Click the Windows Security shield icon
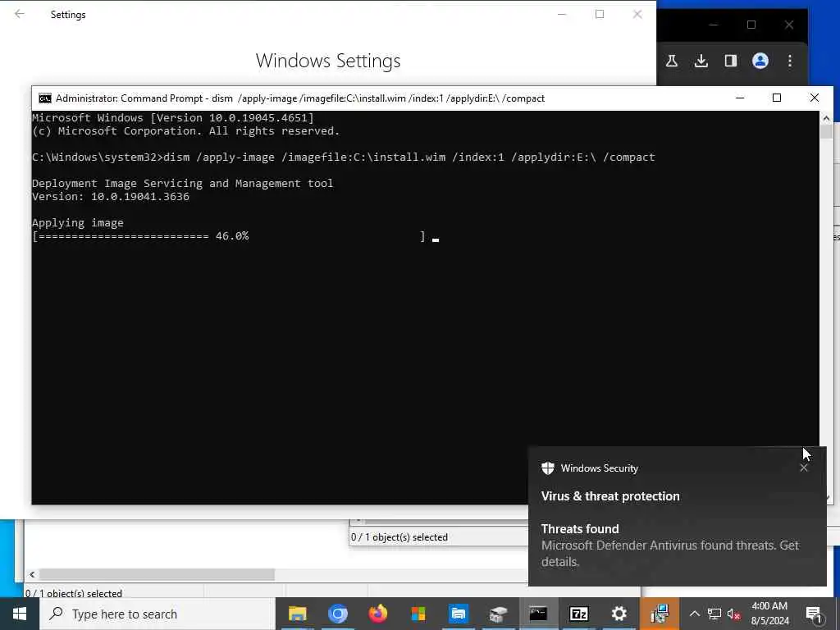 (547, 468)
